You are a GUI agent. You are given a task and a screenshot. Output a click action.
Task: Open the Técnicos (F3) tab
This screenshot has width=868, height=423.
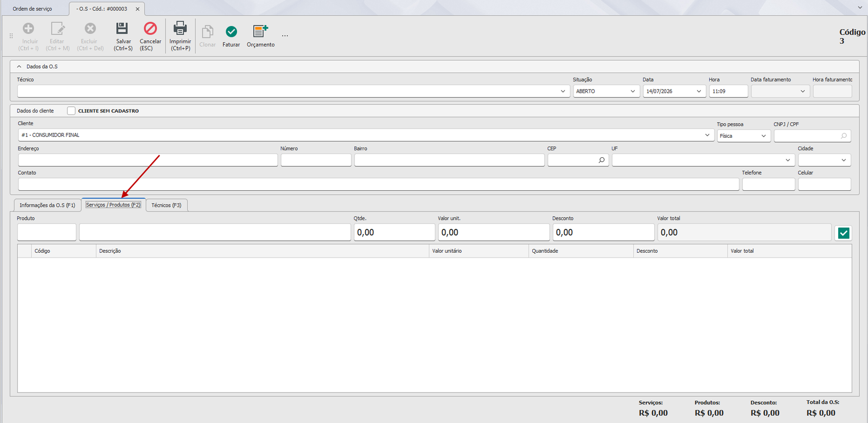click(167, 205)
